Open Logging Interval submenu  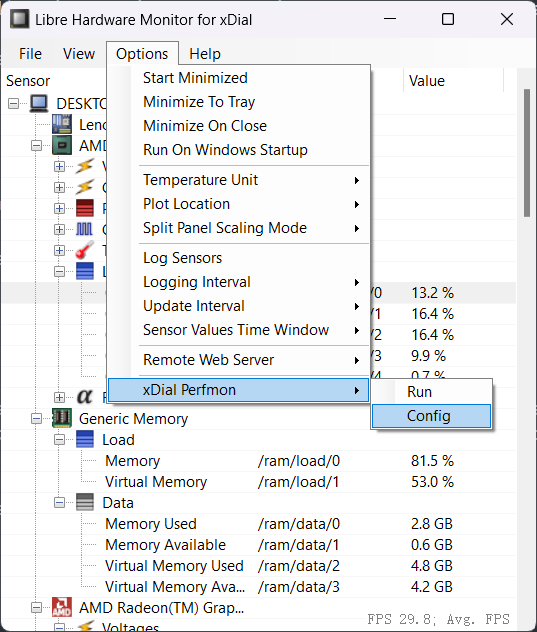(239, 282)
